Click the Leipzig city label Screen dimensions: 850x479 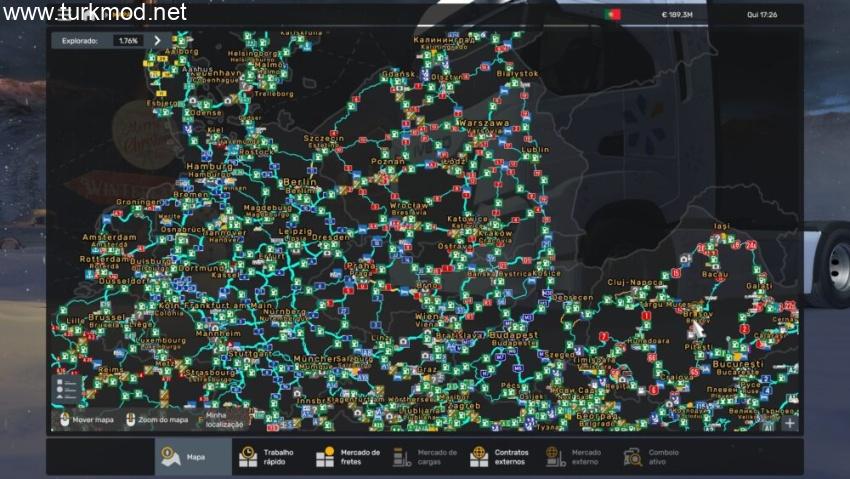(295, 231)
